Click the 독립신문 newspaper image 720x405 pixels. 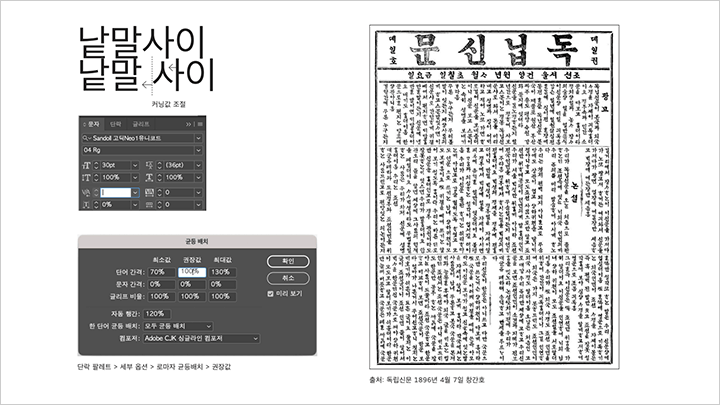[495, 197]
